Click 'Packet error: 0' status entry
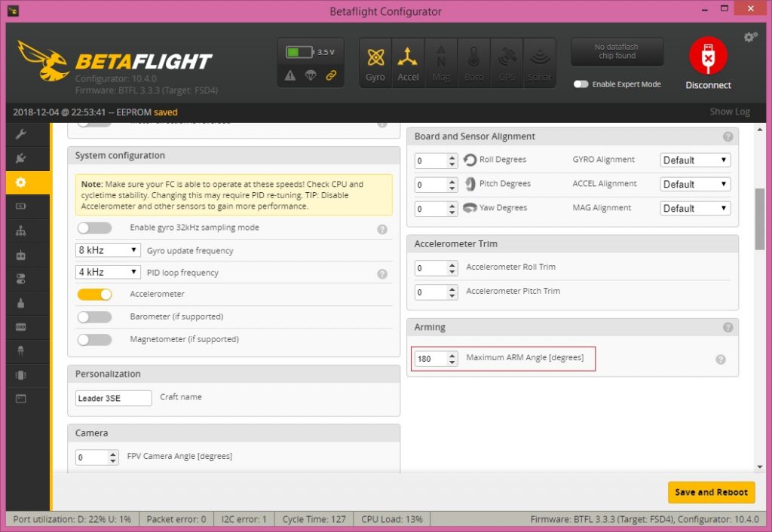 click(176, 519)
